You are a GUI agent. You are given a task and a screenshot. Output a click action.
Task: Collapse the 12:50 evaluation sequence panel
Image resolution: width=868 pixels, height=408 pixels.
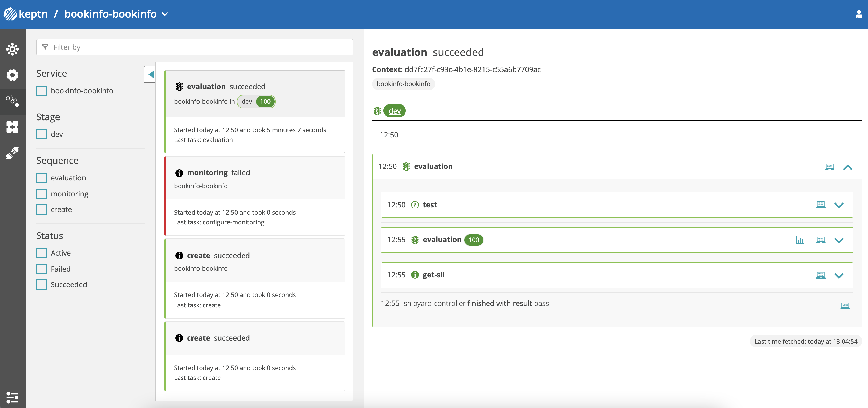(x=848, y=167)
